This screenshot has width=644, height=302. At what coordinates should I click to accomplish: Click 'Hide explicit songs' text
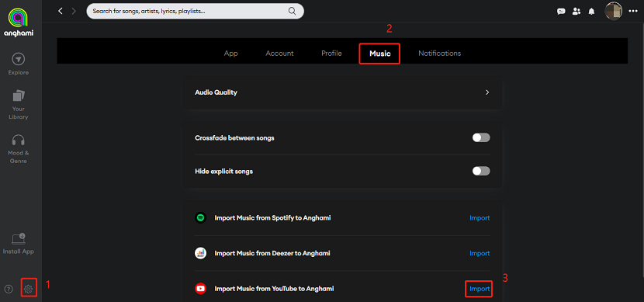coord(223,171)
